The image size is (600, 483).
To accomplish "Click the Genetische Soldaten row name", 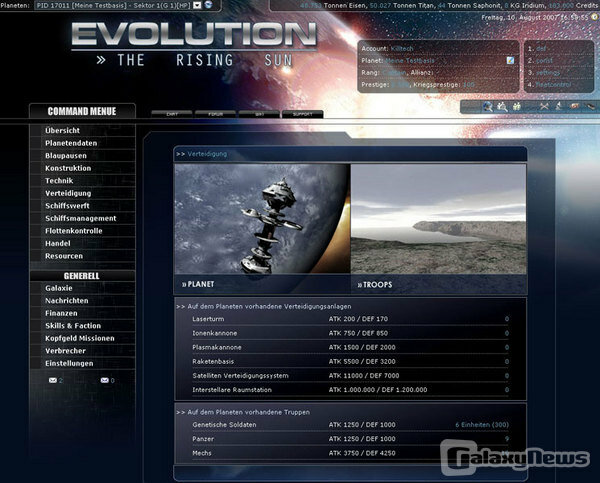I will [x=224, y=425].
